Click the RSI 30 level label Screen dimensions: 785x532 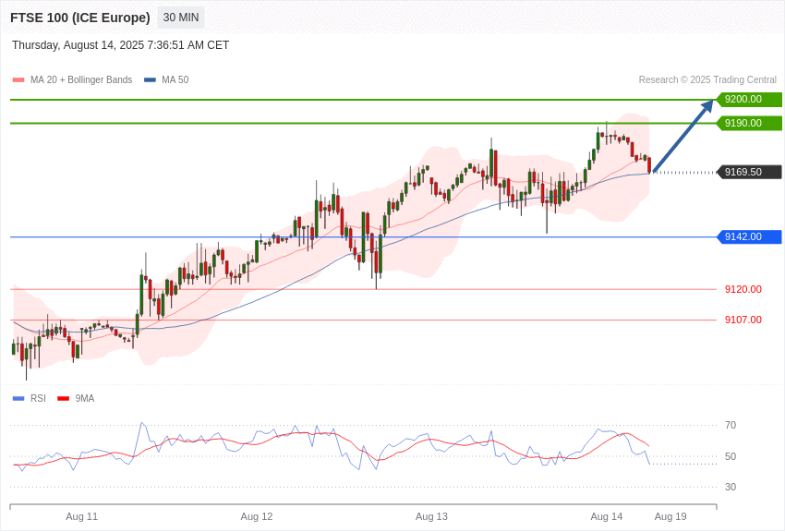click(x=731, y=487)
